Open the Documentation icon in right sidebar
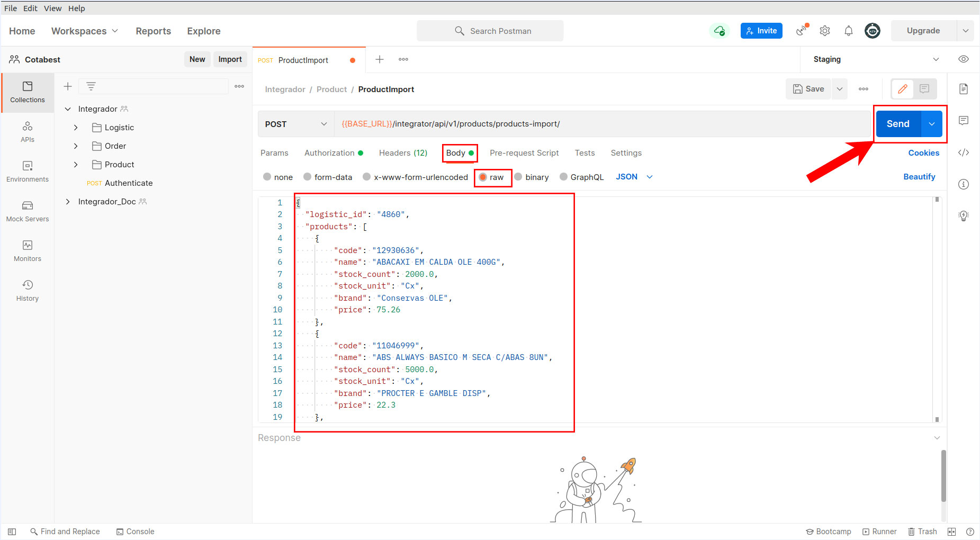The height and width of the screenshot is (540, 980). pyautogui.click(x=964, y=89)
